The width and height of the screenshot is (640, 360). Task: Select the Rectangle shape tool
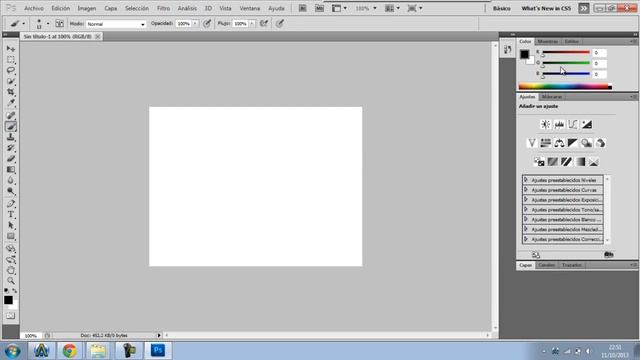(x=11, y=236)
